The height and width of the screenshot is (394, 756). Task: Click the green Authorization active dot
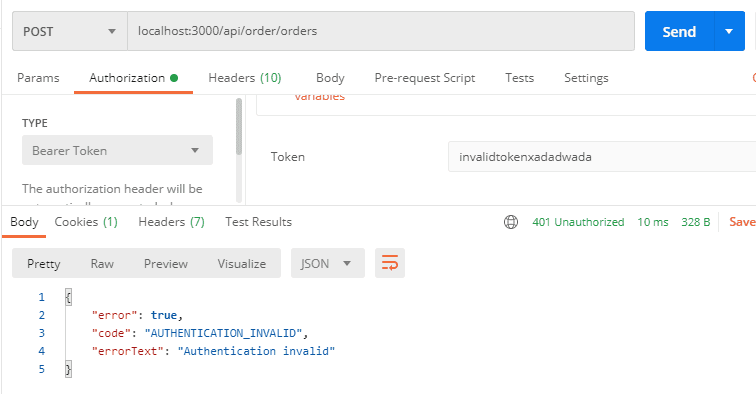tap(174, 78)
